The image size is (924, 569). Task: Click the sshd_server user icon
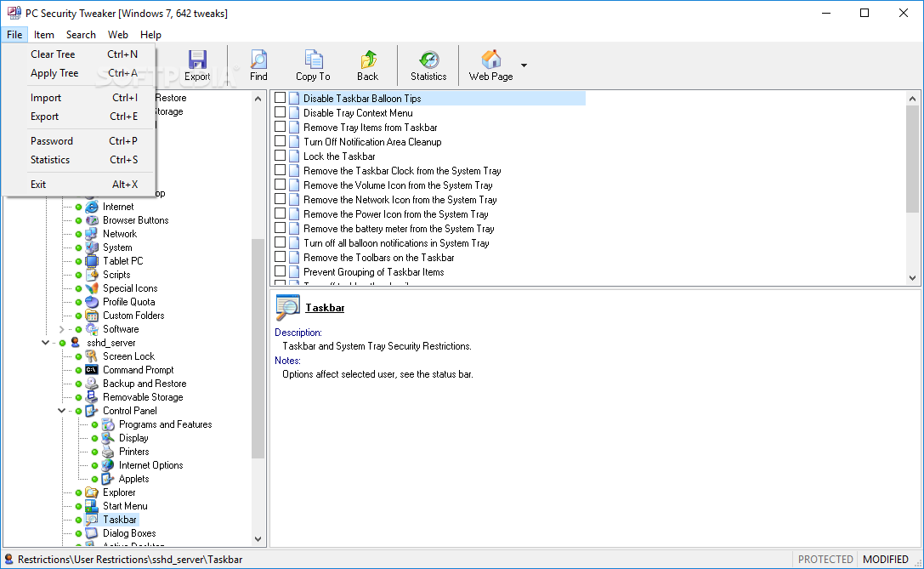click(76, 343)
